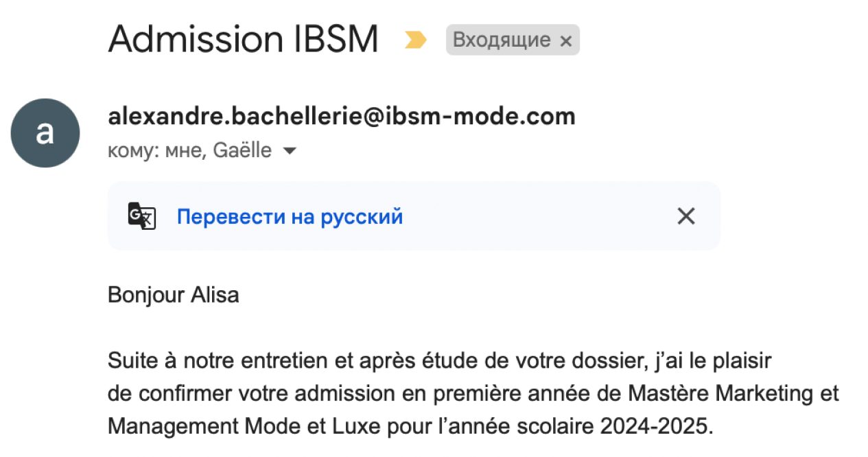Remove the Входящие label with its x
868x457 pixels.
[x=565, y=41]
